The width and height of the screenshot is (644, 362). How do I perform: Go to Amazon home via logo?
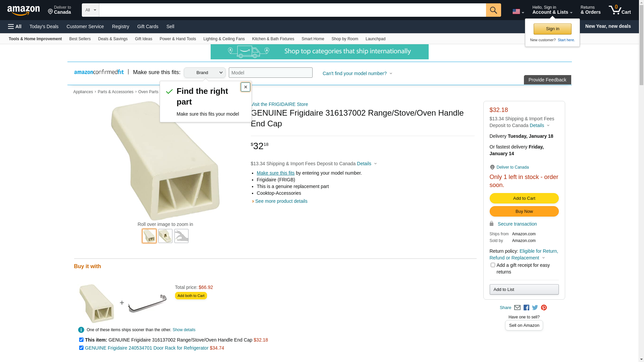23,11
